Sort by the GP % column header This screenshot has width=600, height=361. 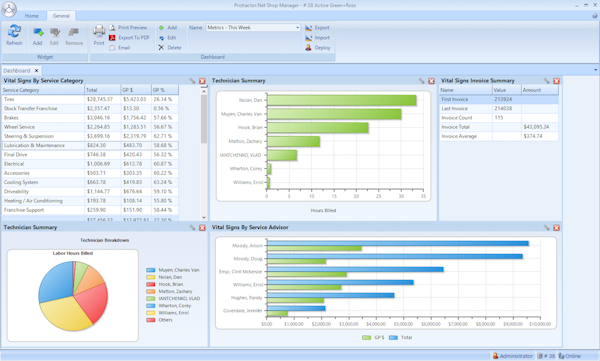point(165,90)
